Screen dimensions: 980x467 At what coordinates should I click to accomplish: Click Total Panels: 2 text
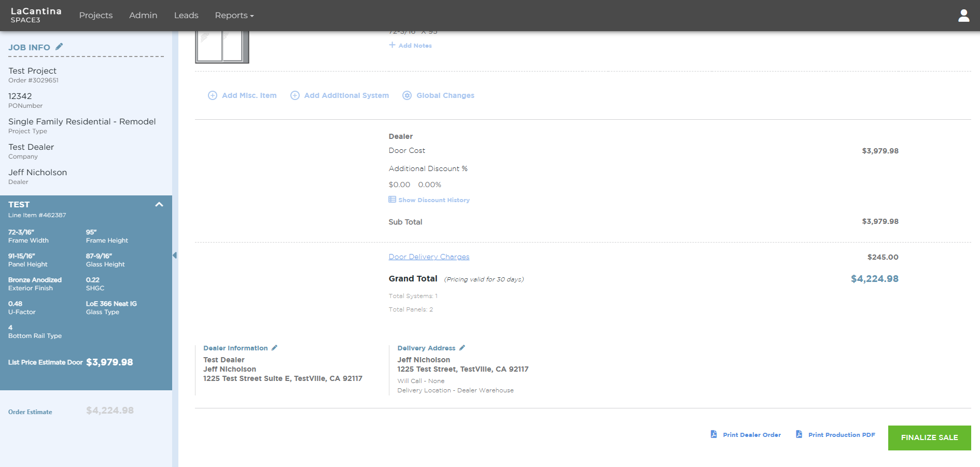point(411,309)
